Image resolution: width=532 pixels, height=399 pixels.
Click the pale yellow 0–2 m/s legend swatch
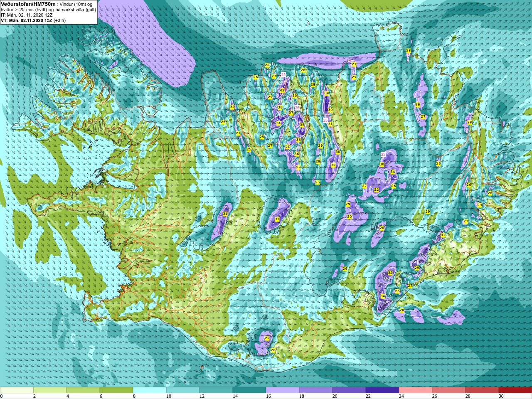coord(17,390)
